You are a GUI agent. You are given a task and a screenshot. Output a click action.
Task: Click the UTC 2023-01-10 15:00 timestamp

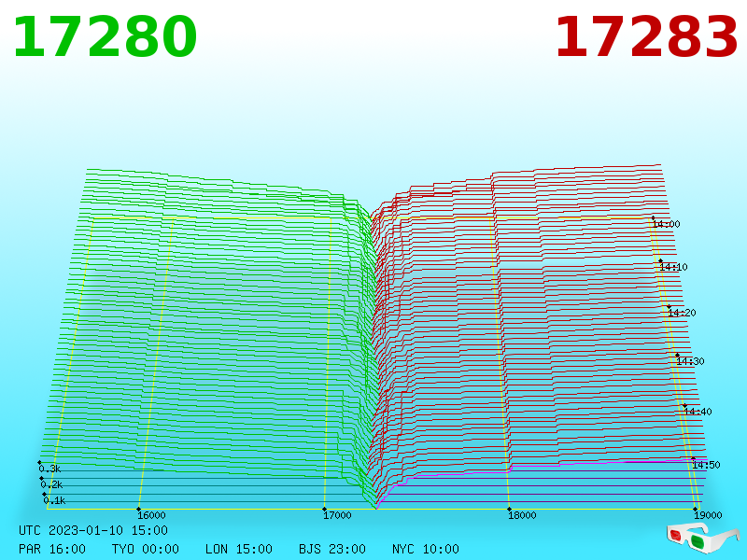tap(93, 530)
